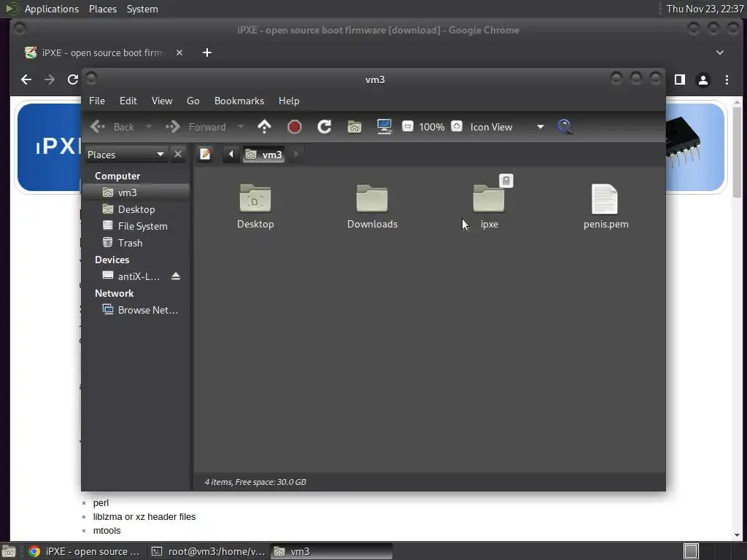Screen dimensions: 747x560
Task: Close the Places side pane
Action: pos(178,155)
